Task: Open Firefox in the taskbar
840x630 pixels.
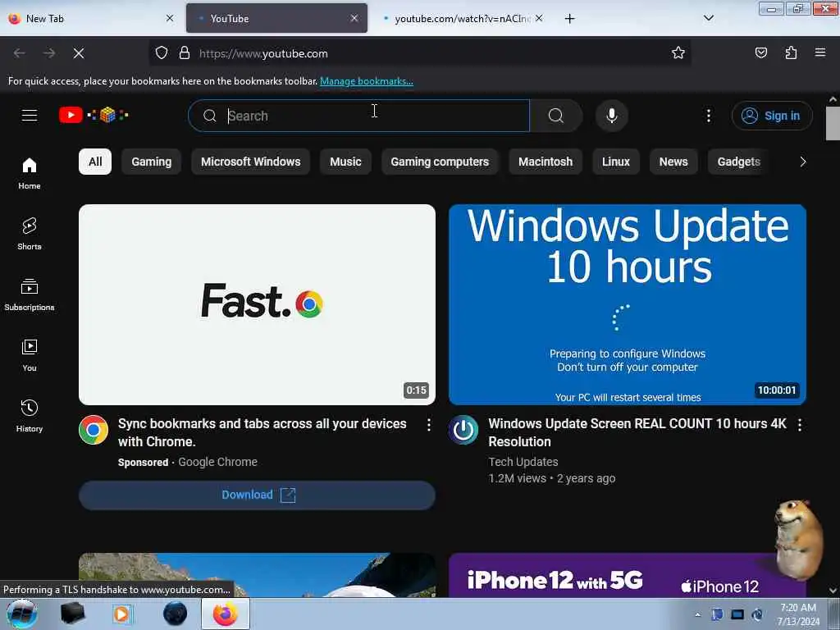Action: pos(226,614)
